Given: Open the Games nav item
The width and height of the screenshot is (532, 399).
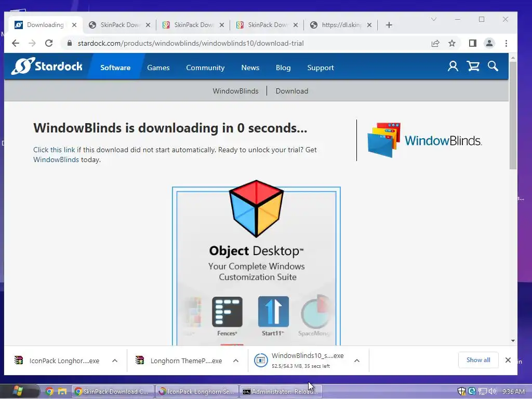Looking at the screenshot, I should pyautogui.click(x=158, y=68).
